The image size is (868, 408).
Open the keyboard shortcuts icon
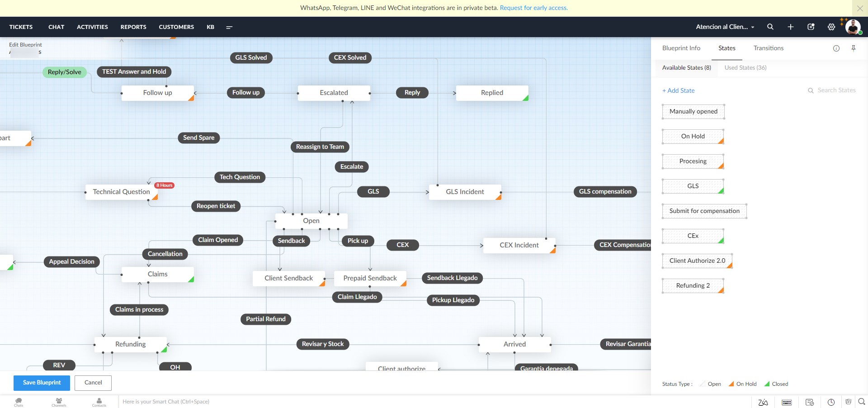point(787,402)
